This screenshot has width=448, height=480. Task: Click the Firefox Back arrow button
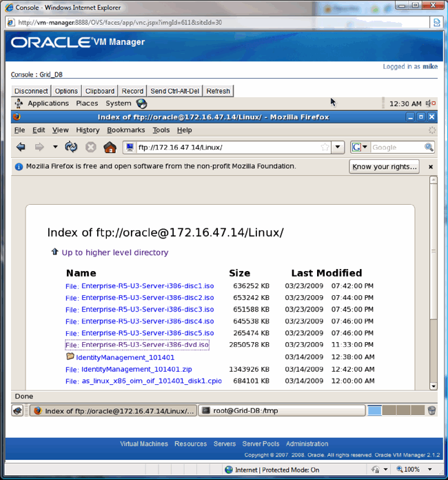[x=21, y=148]
